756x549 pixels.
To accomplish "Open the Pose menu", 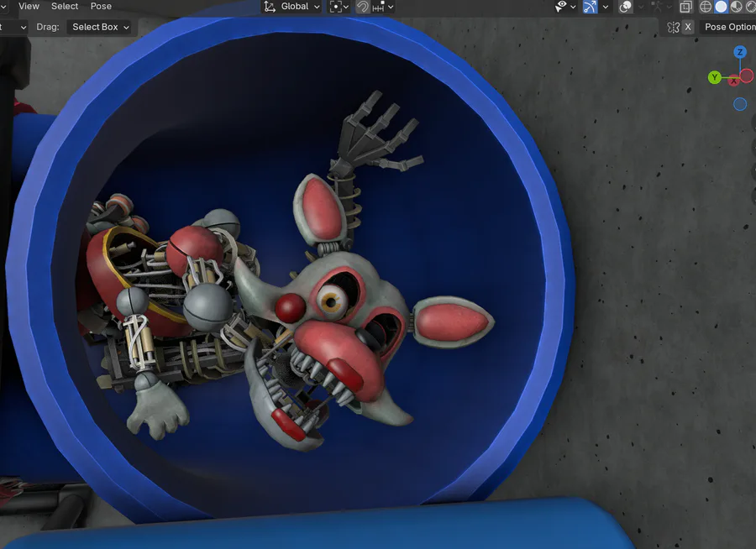I will [101, 6].
